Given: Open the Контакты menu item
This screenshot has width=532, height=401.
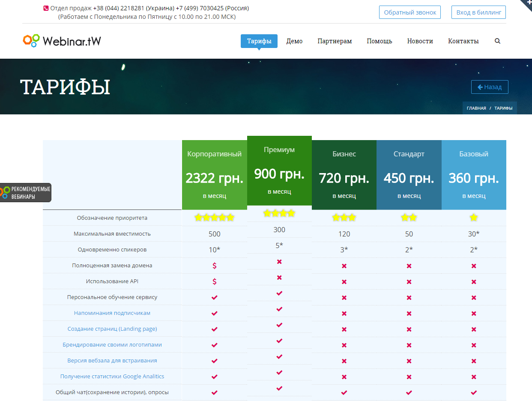Looking at the screenshot, I should (463, 41).
